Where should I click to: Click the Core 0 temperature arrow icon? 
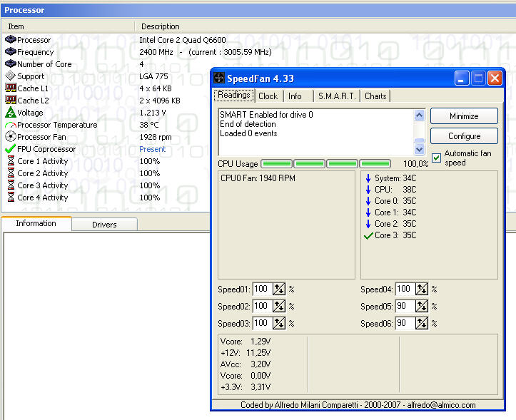click(368, 201)
